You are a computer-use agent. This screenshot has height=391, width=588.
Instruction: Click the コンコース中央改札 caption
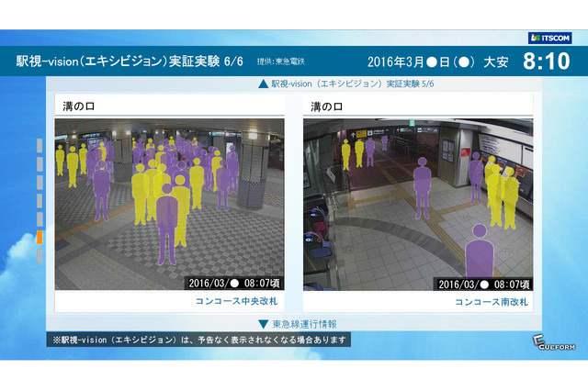[x=236, y=301]
